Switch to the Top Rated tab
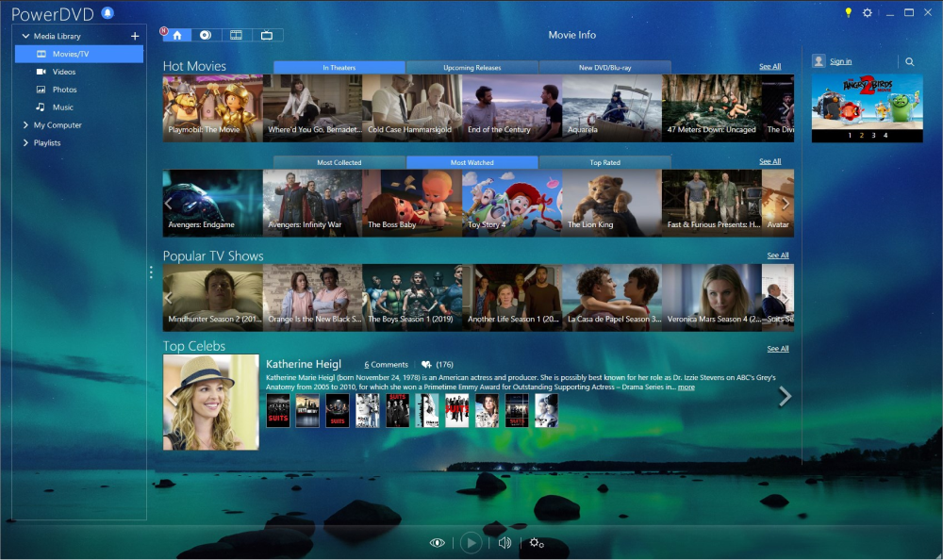The width and height of the screenshot is (943, 560). (x=604, y=161)
